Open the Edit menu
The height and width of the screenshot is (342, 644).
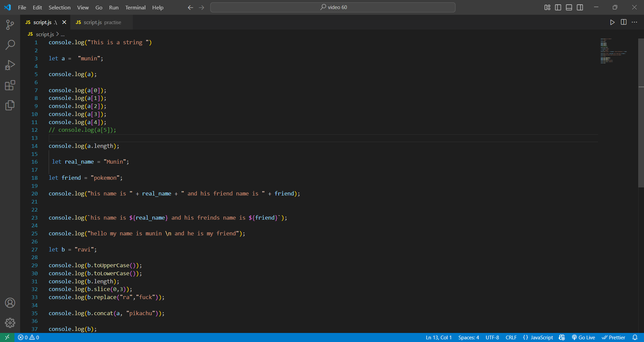[x=37, y=7]
